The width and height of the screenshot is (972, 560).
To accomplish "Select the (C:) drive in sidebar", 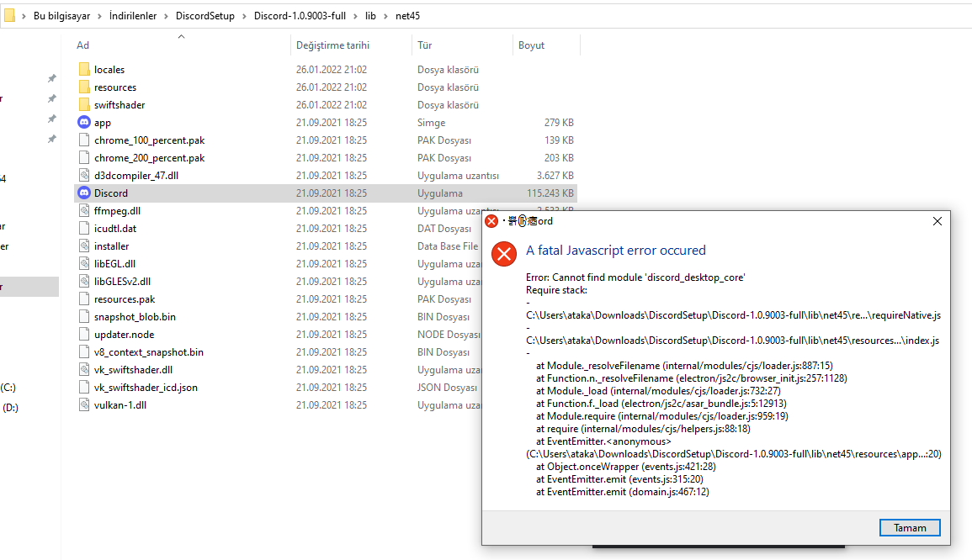I will (8, 388).
